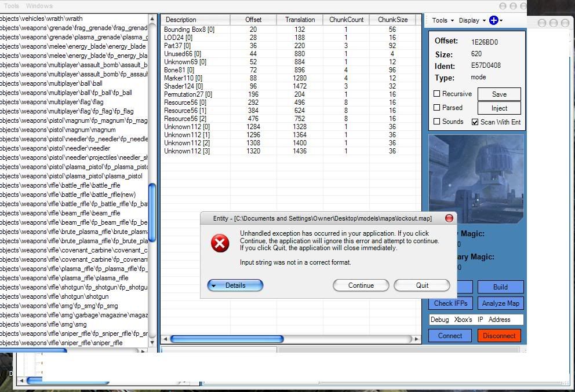Click the blue plus icon beside Display

(x=494, y=20)
